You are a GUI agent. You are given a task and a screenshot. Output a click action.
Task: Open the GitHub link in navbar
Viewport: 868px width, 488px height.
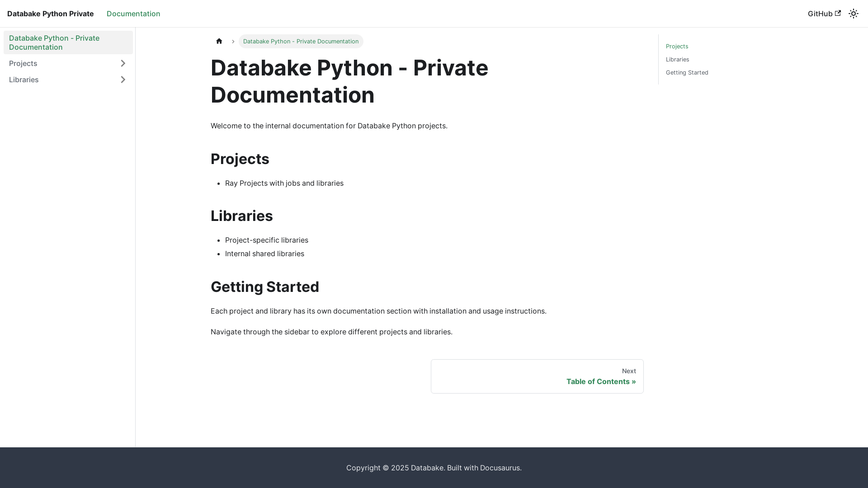[824, 14]
